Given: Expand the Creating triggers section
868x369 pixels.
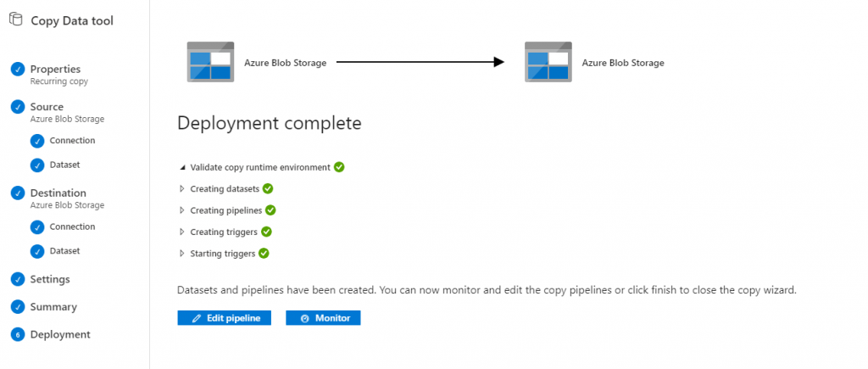Looking at the screenshot, I should tap(181, 232).
